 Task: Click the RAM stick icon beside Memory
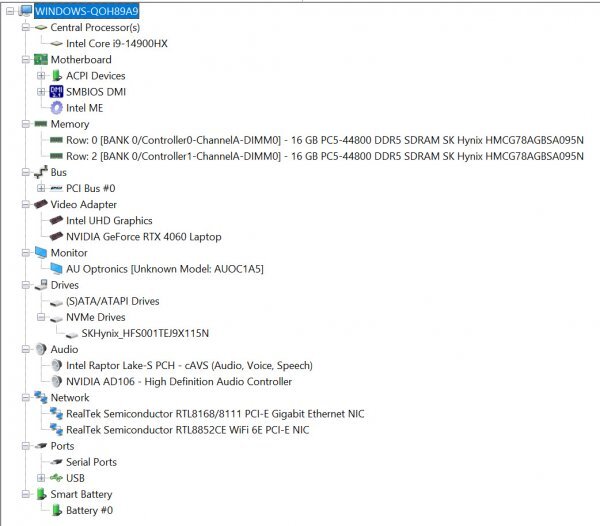(41, 124)
